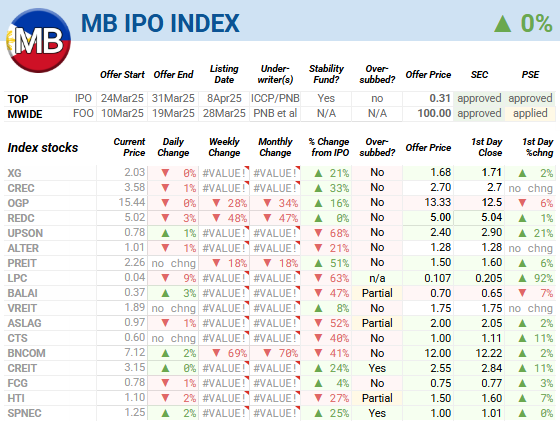Select the MB IPO INDEX title
The width and height of the screenshot is (560, 429).
(160, 24)
